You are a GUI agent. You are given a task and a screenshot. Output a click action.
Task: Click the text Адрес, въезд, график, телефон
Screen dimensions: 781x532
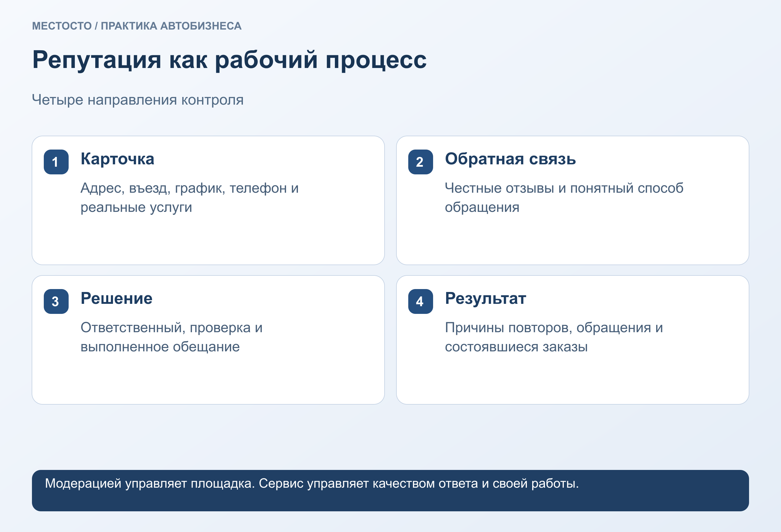183,188
